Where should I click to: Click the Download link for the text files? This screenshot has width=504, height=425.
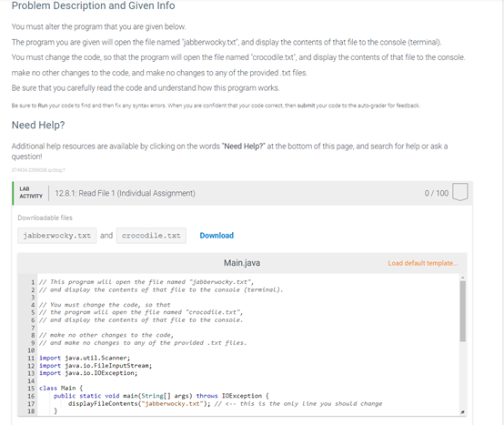click(x=217, y=236)
